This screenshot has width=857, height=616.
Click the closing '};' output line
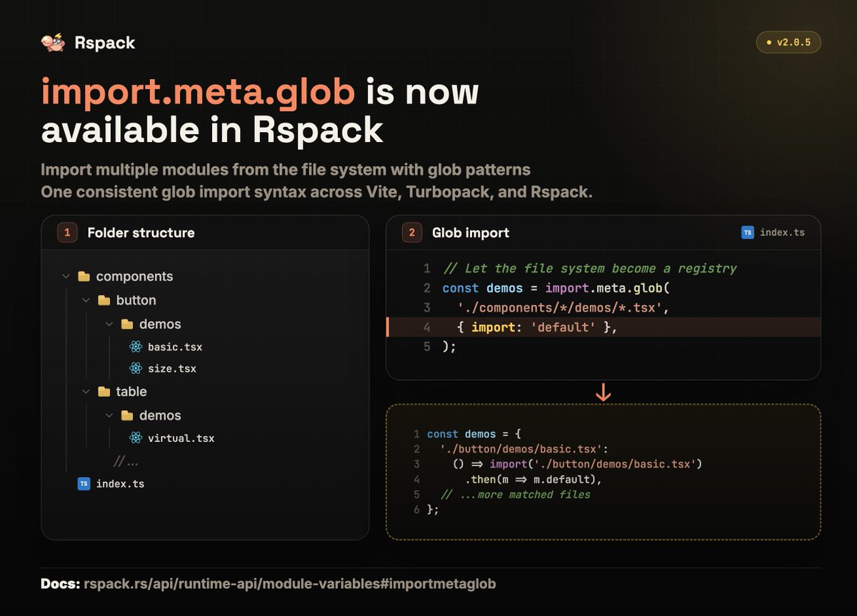433,510
